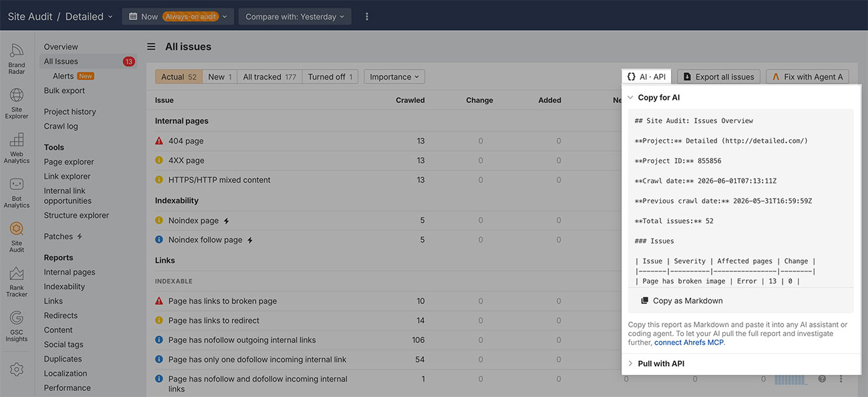The image size is (868, 397).
Task: Select the Turned off 1 tab
Action: coord(331,77)
